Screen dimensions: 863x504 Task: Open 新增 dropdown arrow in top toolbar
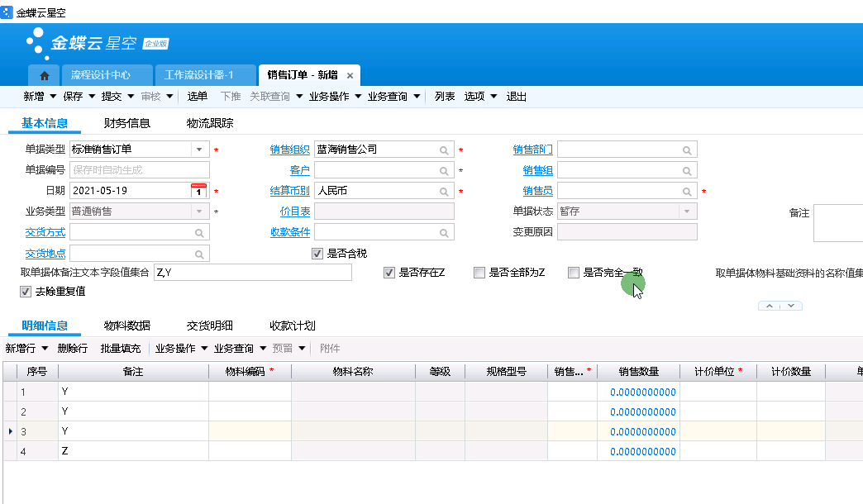(x=53, y=97)
